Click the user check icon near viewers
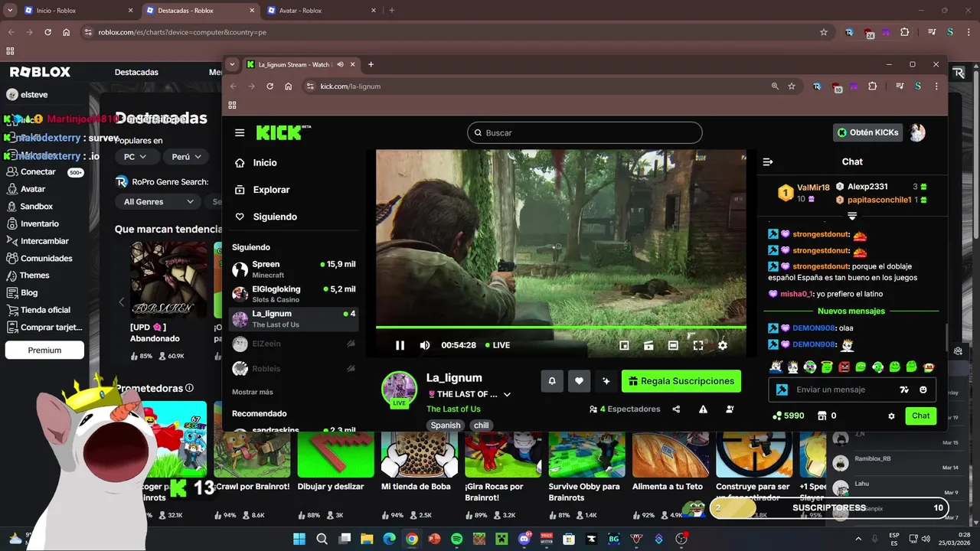Image resolution: width=980 pixels, height=551 pixels. [x=730, y=409]
